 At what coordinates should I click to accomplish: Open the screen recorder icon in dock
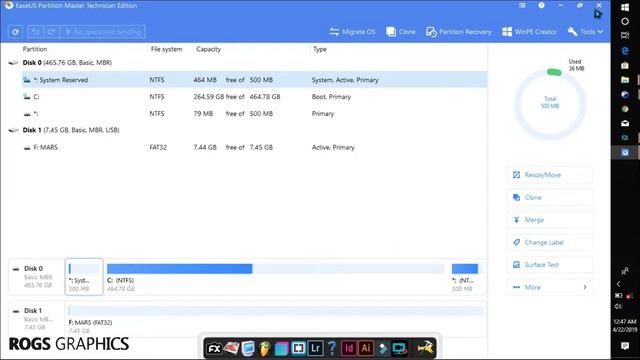(399, 349)
